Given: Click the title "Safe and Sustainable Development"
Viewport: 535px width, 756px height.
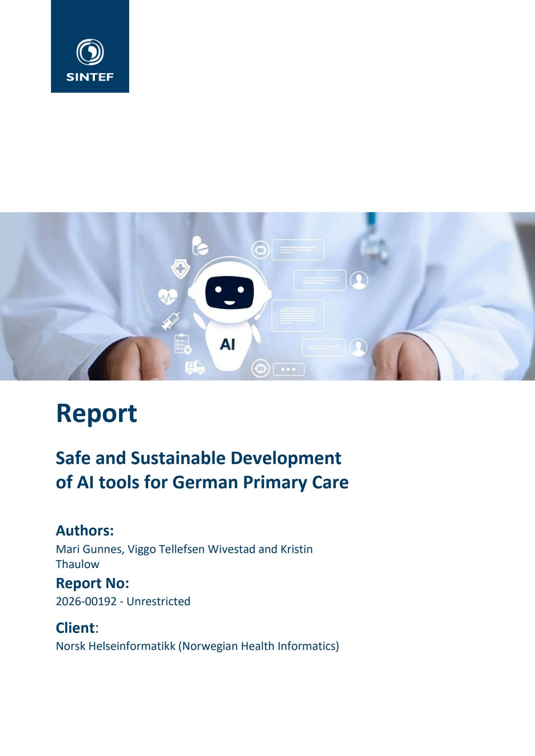Looking at the screenshot, I should click(x=199, y=458).
